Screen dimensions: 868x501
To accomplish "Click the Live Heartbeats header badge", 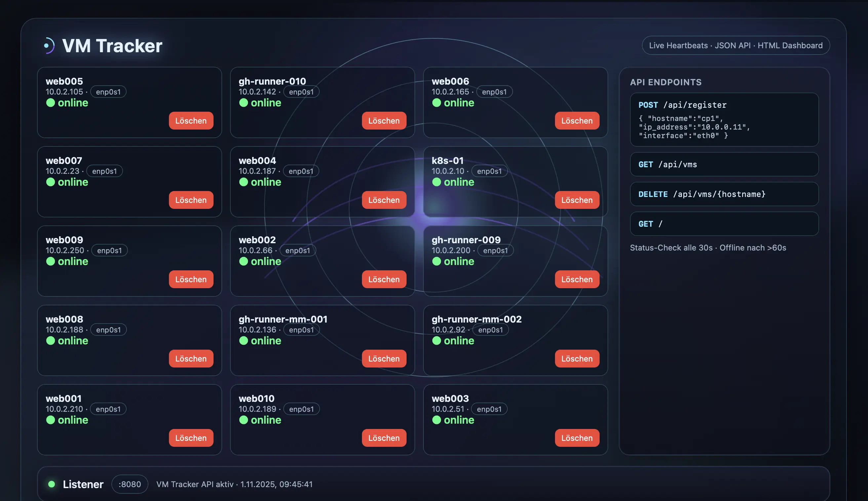I will pyautogui.click(x=736, y=45).
